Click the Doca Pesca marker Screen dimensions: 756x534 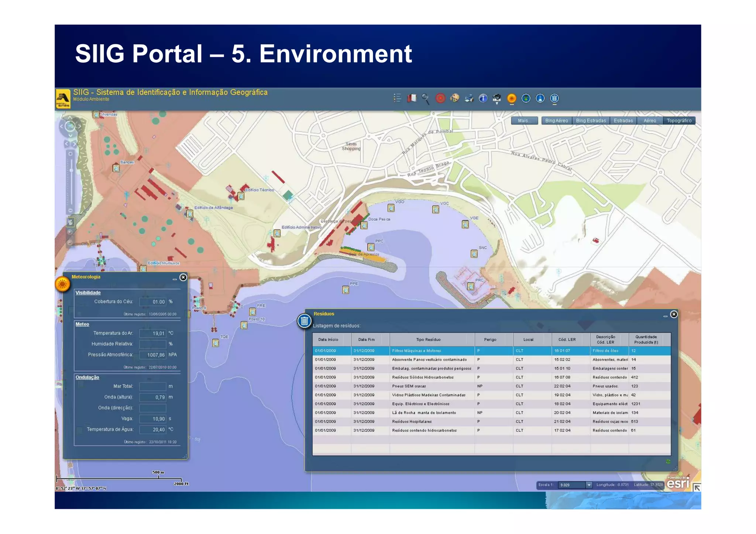[x=364, y=225]
